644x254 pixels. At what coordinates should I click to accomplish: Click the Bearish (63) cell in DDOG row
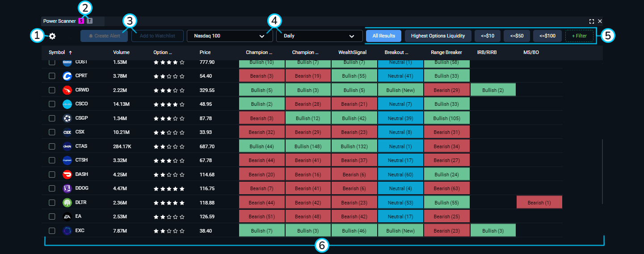446,188
